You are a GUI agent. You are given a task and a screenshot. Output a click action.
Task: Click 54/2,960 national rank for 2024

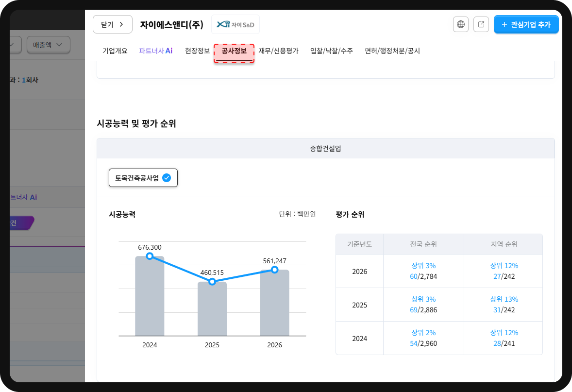[423, 343]
